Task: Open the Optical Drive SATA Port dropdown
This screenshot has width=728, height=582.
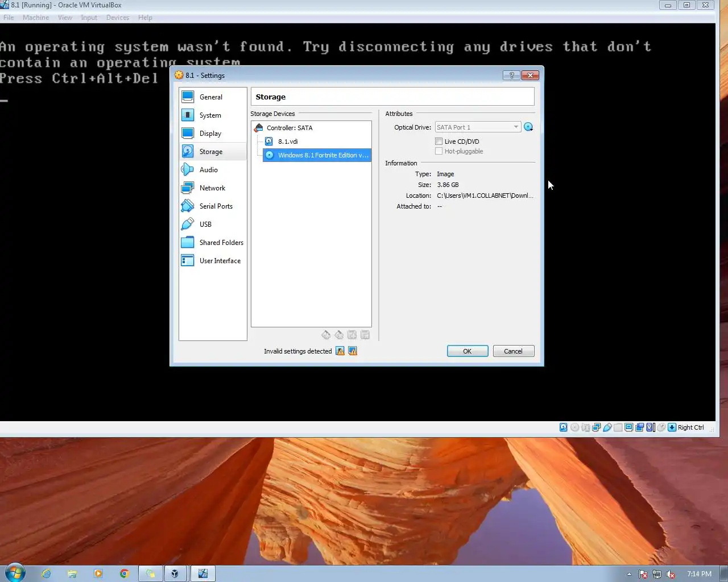Action: 478,127
